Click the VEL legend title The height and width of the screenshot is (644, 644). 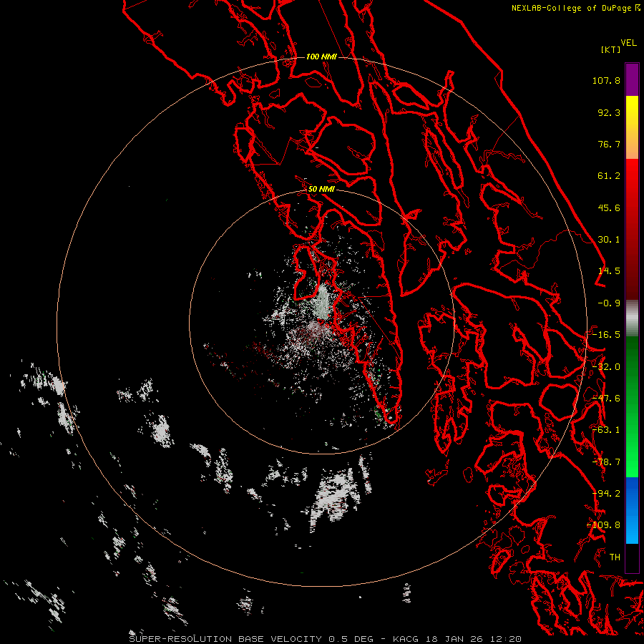coord(628,43)
